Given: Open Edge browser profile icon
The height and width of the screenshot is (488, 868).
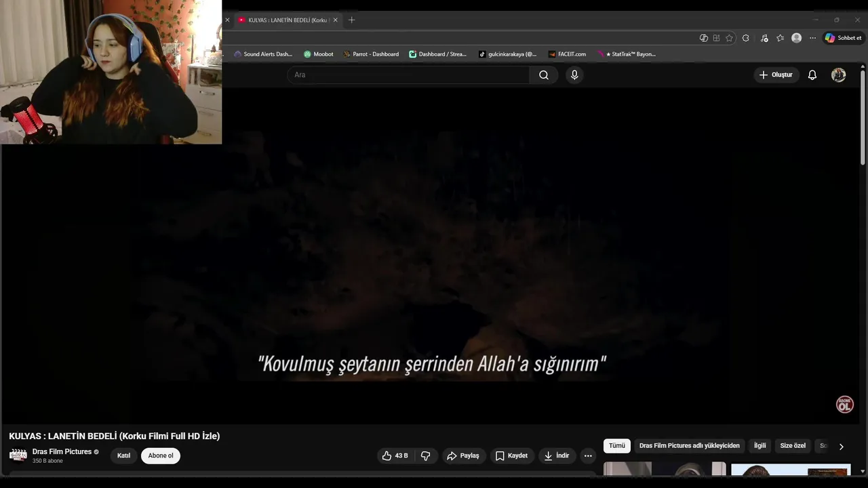Looking at the screenshot, I should pos(797,38).
